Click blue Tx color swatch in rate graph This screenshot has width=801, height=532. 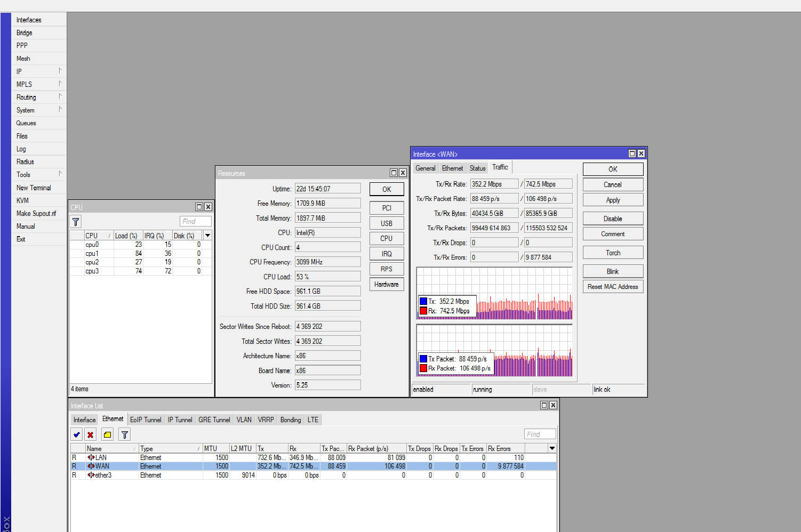[423, 301]
